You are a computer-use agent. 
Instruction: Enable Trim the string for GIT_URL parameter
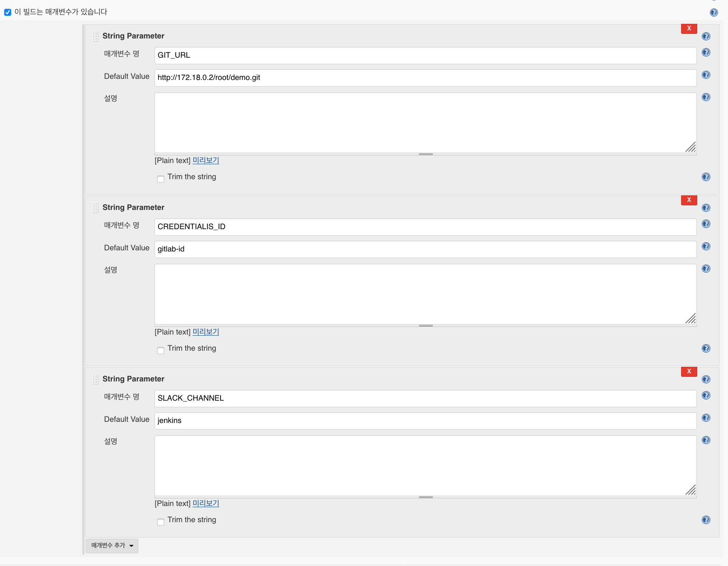coord(161,179)
